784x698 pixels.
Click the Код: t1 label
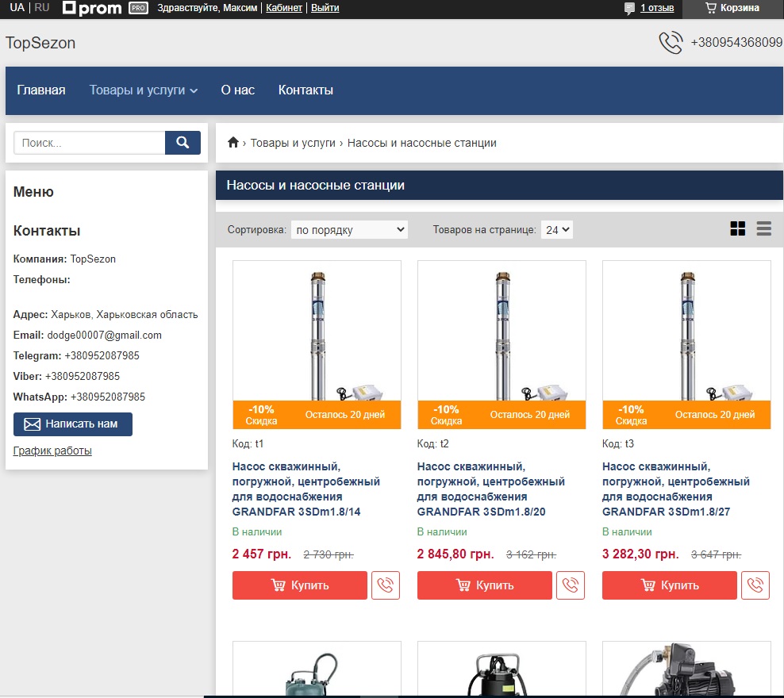pyautogui.click(x=248, y=443)
